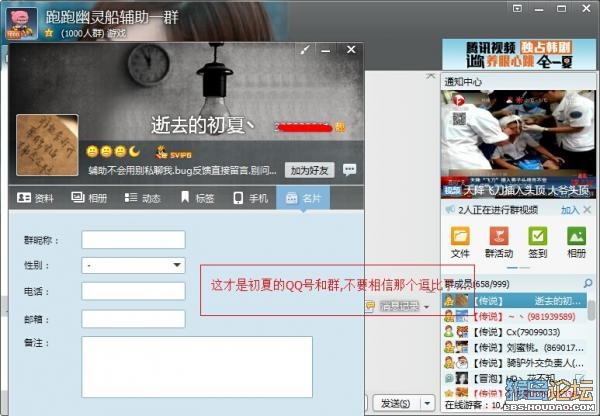Click the 通知中心 header
600x416 pixels.
click(x=463, y=82)
